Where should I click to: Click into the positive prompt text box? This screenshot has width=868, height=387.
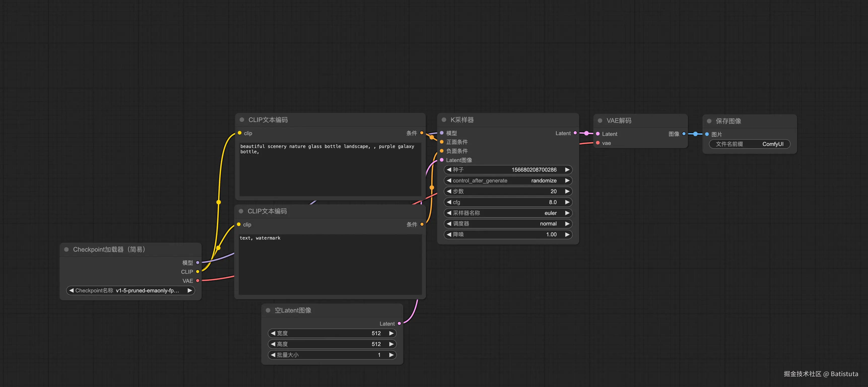330,170
